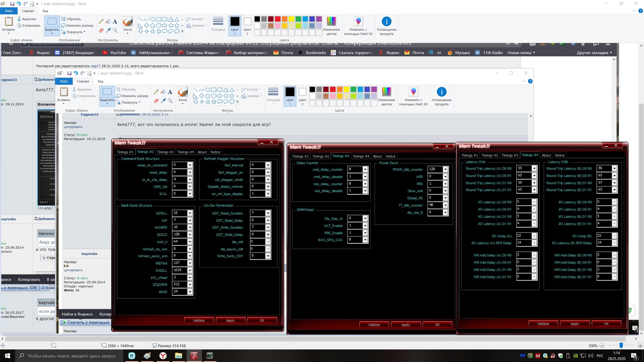
Task: Switch to the Вид tab at the very top
Action: (x=45, y=11)
